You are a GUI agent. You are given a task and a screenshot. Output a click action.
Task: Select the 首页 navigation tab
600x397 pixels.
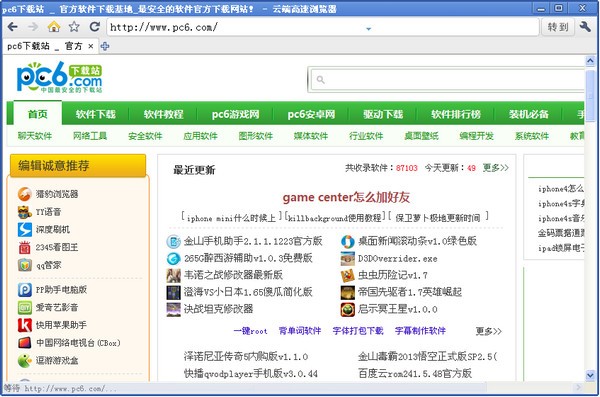click(x=38, y=114)
